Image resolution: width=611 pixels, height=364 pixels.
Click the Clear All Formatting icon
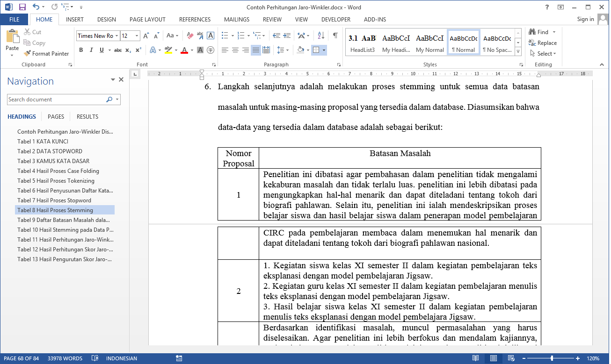click(x=190, y=36)
